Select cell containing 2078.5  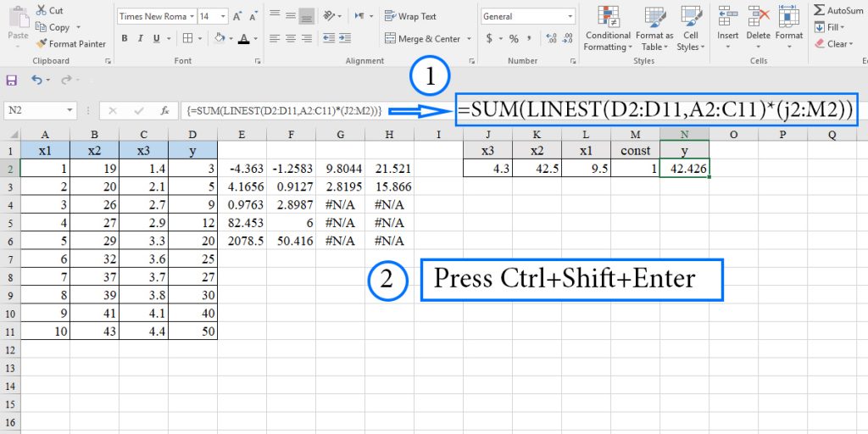242,242
